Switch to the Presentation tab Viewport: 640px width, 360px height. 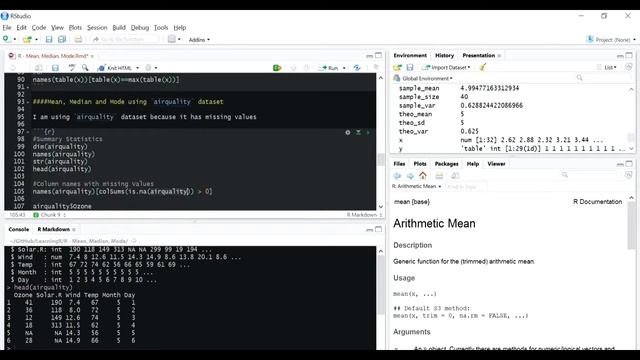coord(478,56)
